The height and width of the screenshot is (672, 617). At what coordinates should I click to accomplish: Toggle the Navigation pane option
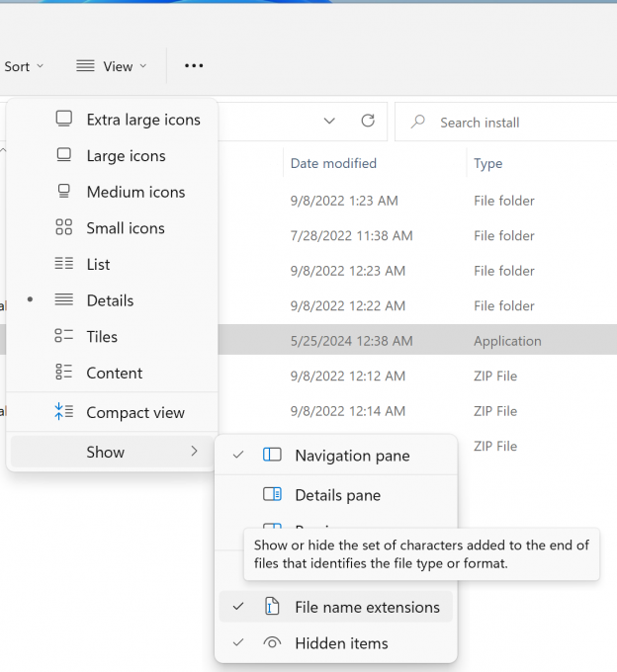point(336,456)
